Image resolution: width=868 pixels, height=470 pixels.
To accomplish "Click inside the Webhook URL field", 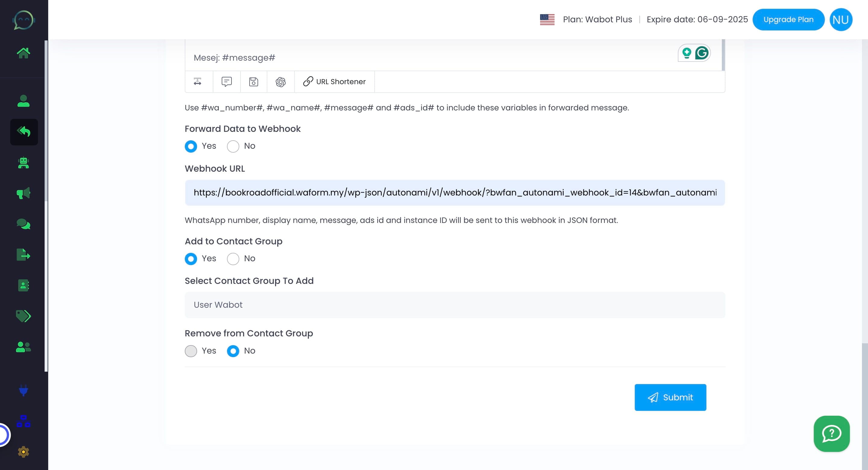I will pos(454,192).
